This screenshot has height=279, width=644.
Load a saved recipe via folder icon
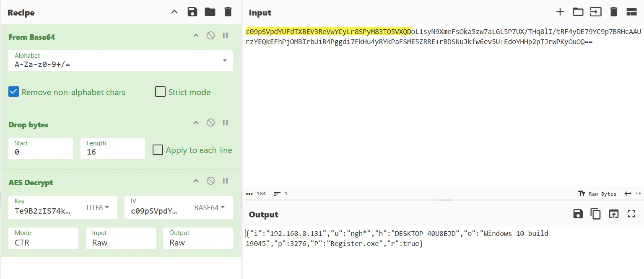[210, 12]
